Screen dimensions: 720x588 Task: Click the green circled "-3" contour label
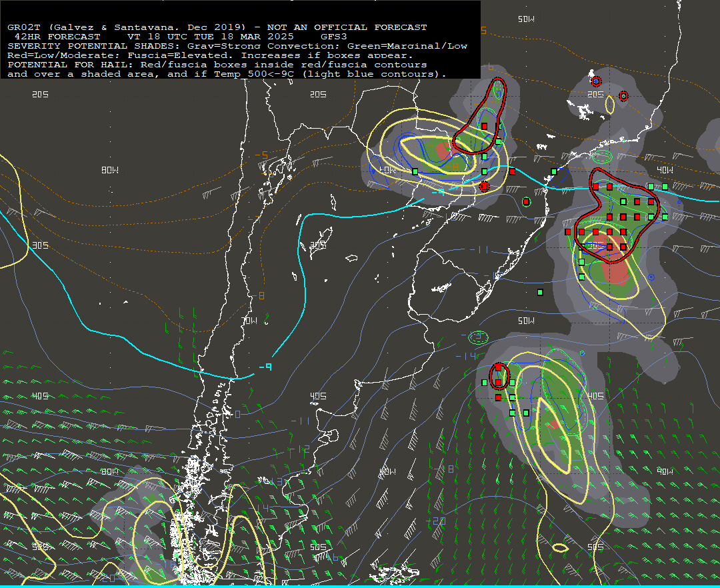(478, 337)
